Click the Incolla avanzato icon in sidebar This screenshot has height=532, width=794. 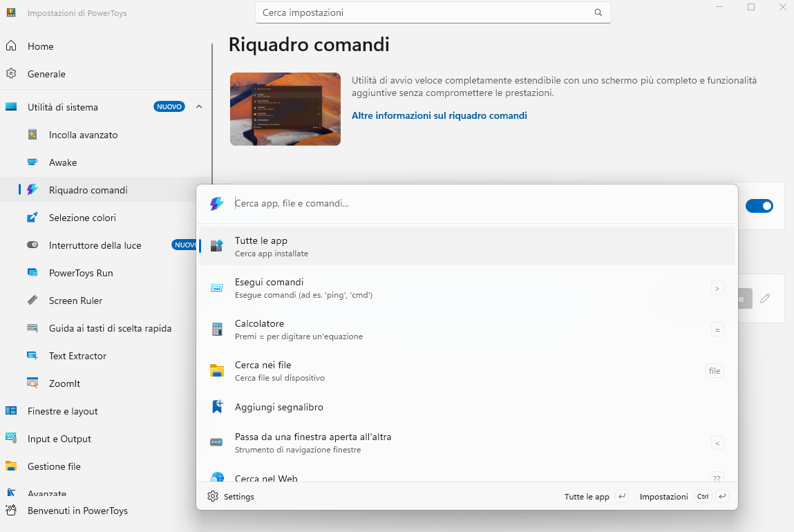coord(32,135)
